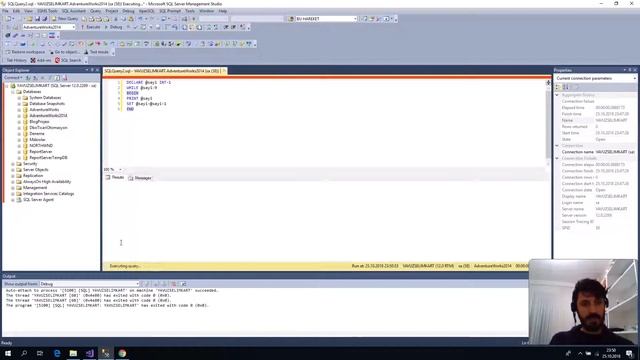Select the ReportServer database
The height and width of the screenshot is (360, 640).
click(41, 151)
